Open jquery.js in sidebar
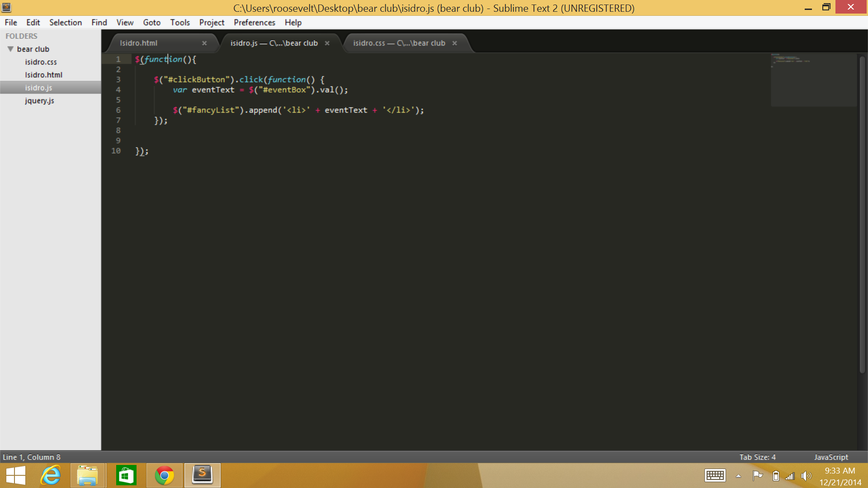Viewport: 868px width, 488px height. (x=39, y=101)
